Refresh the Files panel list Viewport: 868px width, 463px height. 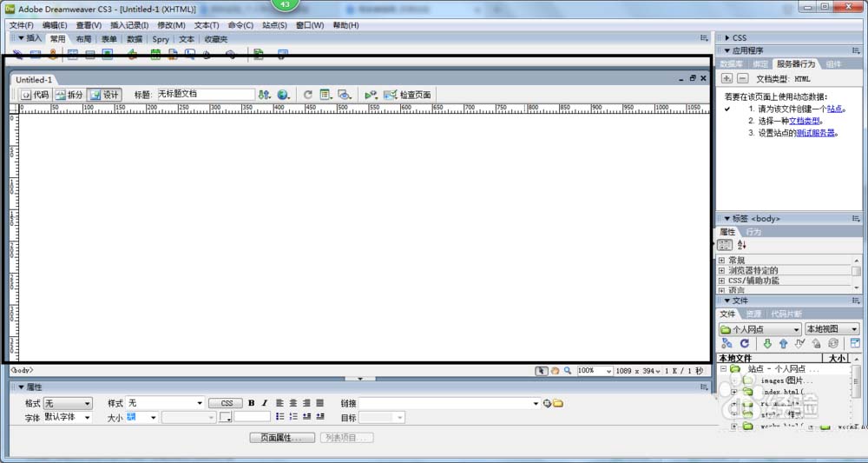click(744, 344)
